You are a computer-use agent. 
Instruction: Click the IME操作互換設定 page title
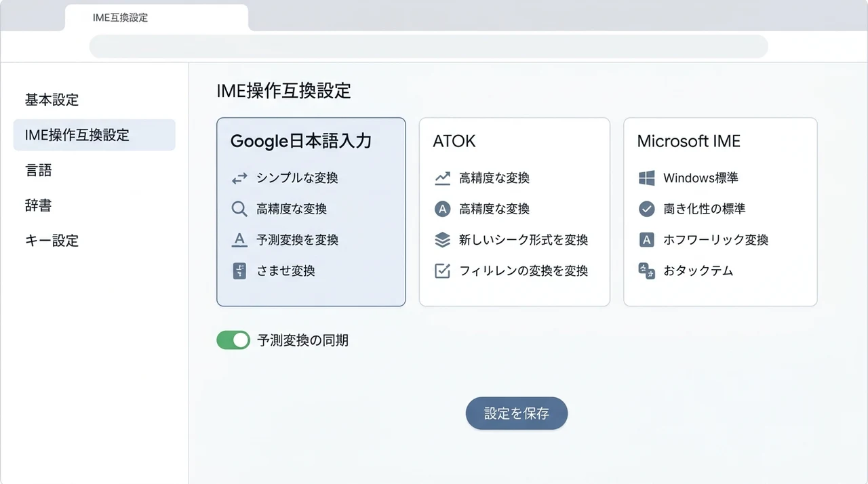[283, 91]
